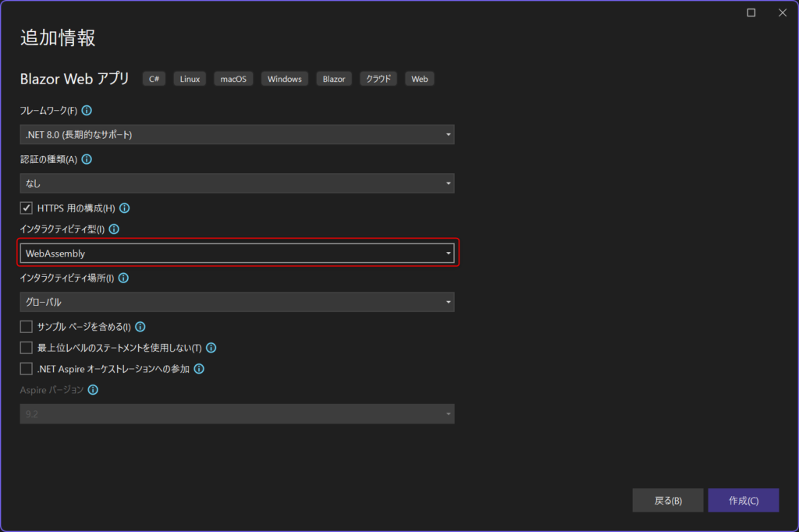Click the 作成(C) button

[744, 500]
